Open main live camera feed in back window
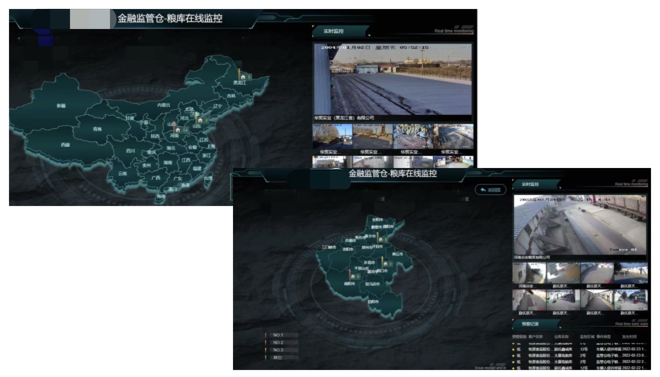Screen dimensions: 660x377 (x=393, y=79)
